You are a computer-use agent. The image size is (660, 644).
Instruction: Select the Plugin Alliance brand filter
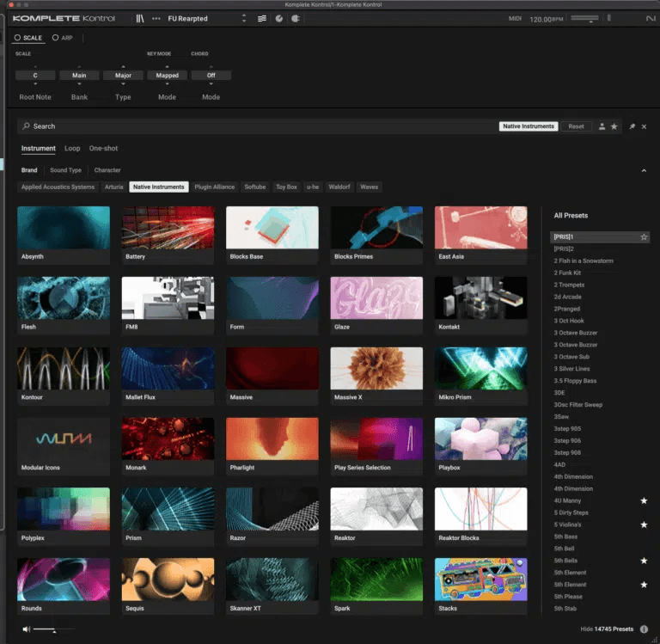(214, 187)
